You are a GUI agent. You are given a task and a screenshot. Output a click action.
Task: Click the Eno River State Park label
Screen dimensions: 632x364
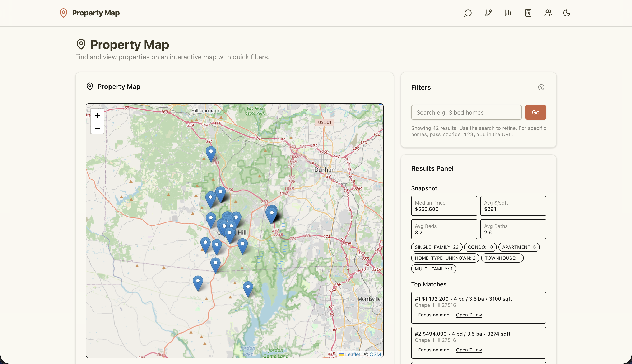click(255, 111)
